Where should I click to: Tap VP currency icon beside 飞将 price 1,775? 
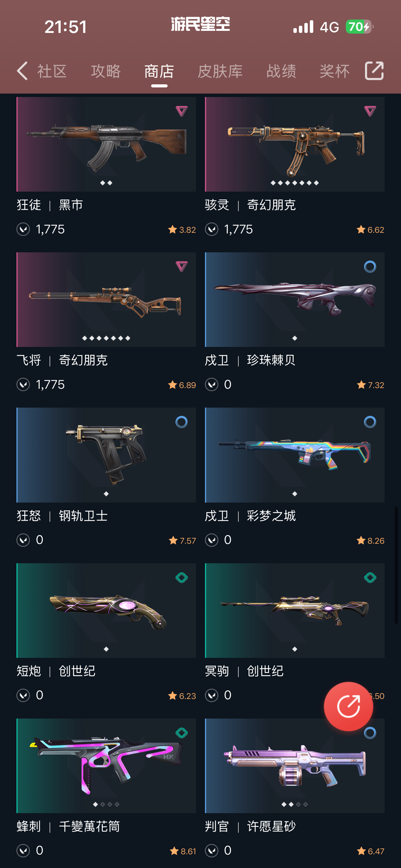click(x=23, y=384)
